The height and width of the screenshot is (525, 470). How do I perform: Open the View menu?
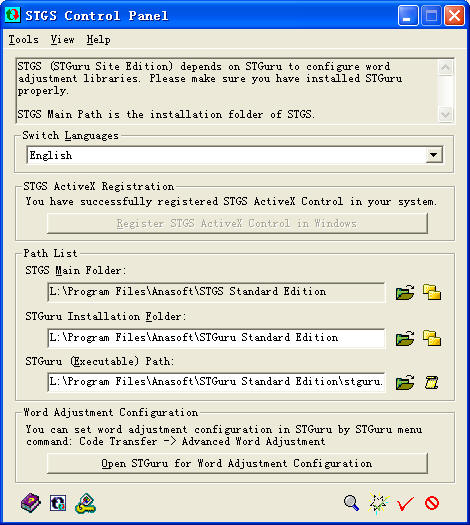click(x=62, y=40)
